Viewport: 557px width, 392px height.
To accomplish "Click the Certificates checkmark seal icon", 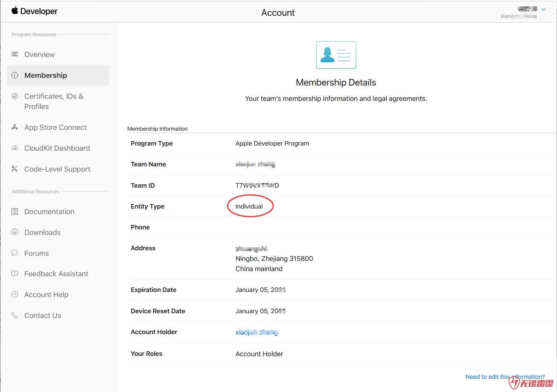I will (15, 96).
